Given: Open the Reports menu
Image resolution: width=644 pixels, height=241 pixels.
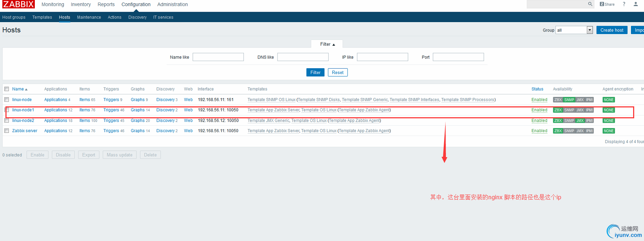Looking at the screenshot, I should click(x=106, y=4).
